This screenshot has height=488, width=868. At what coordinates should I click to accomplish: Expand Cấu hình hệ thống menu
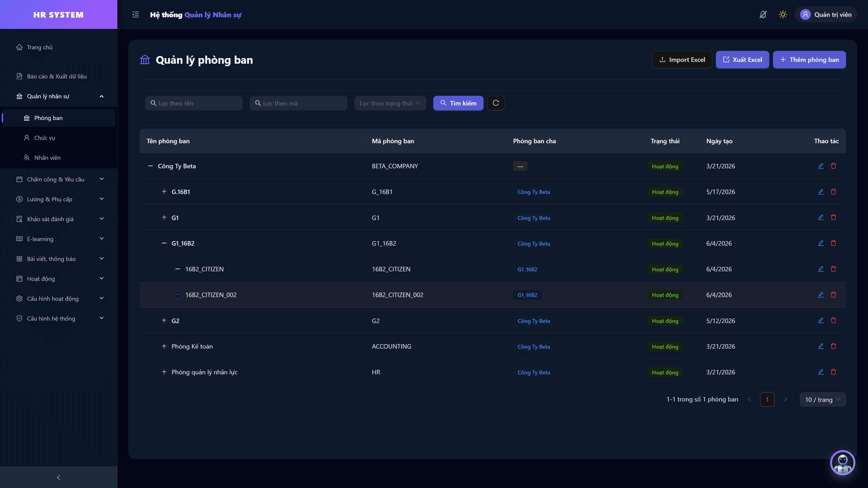[59, 319]
